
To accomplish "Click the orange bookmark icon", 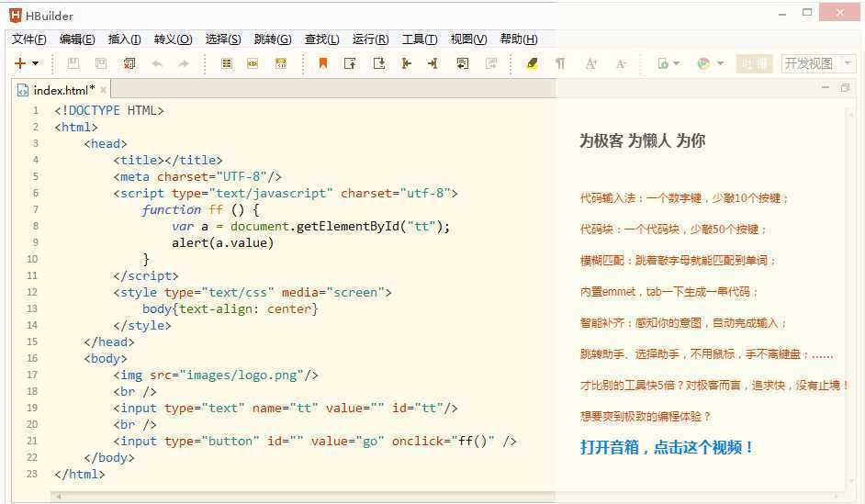I will coord(323,63).
